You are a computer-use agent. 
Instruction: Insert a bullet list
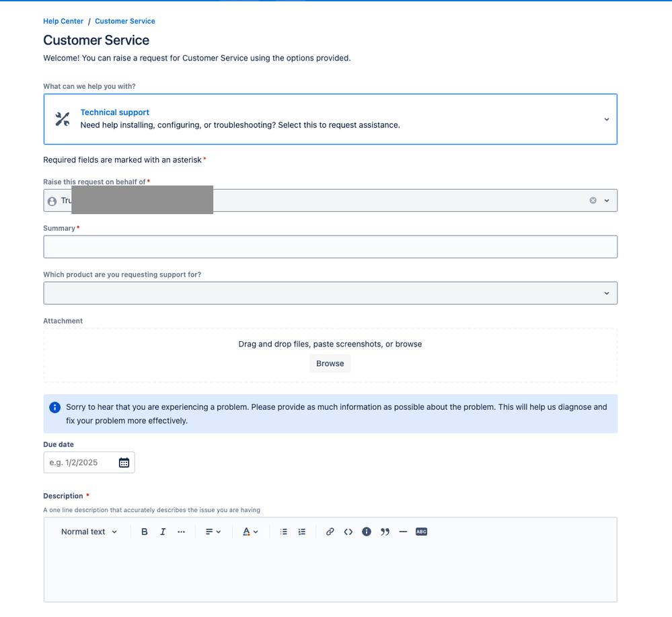(284, 532)
